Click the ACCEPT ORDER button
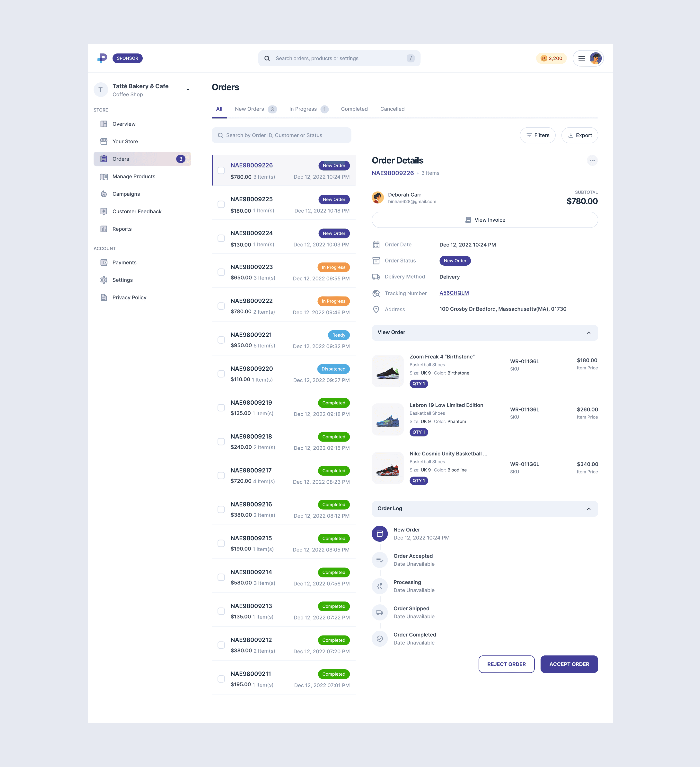The height and width of the screenshot is (767, 700). (x=569, y=664)
